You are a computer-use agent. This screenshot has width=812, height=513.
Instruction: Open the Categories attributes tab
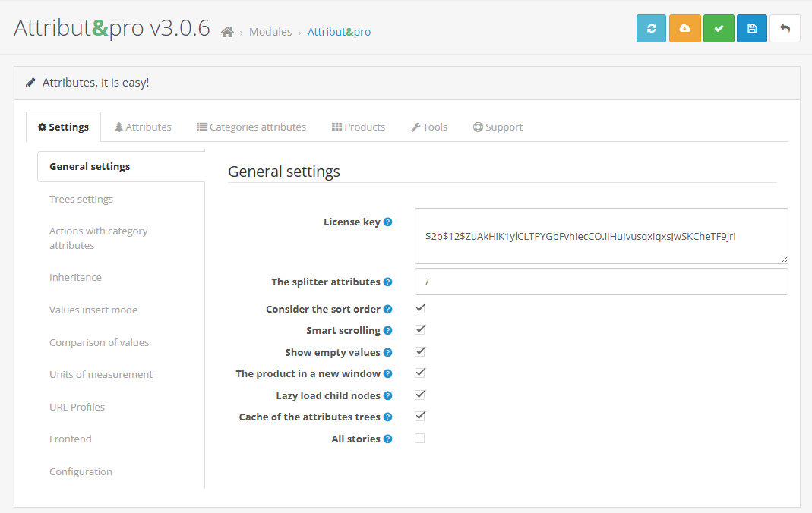[x=251, y=127]
